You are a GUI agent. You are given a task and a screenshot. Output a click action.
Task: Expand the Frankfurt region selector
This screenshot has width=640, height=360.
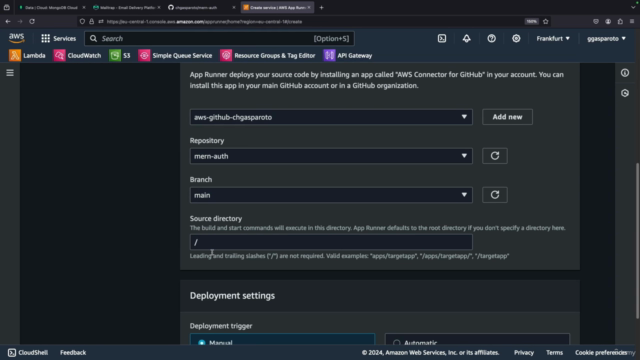click(x=553, y=38)
